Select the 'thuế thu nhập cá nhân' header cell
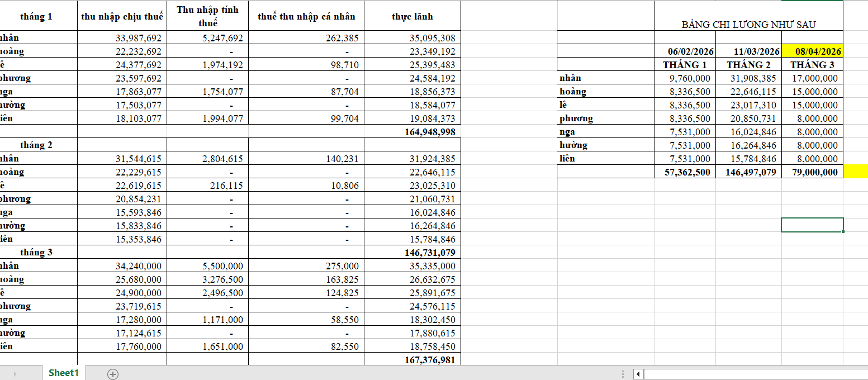This screenshot has height=380, width=868. tap(306, 16)
